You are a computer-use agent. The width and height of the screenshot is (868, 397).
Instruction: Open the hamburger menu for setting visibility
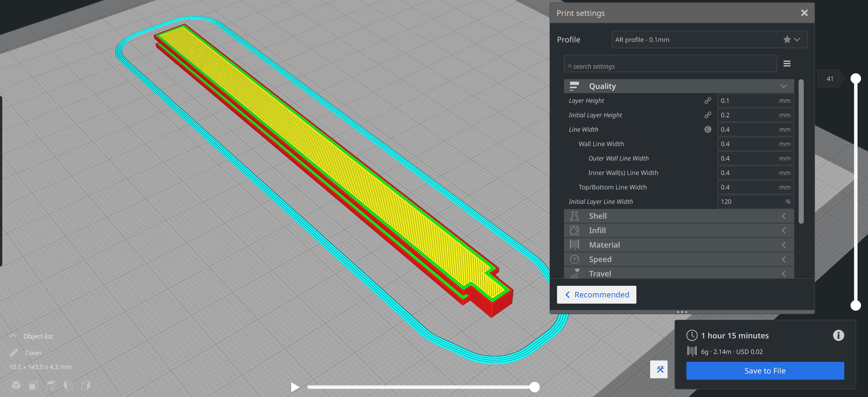coord(787,64)
